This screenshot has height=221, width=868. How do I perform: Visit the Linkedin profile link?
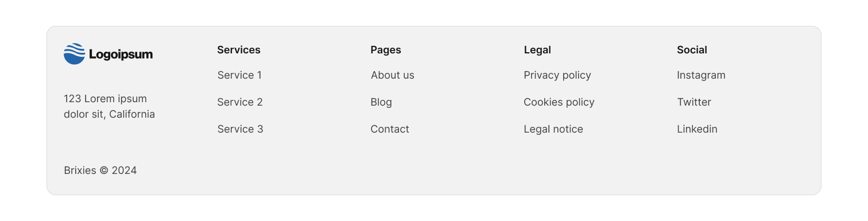(697, 129)
